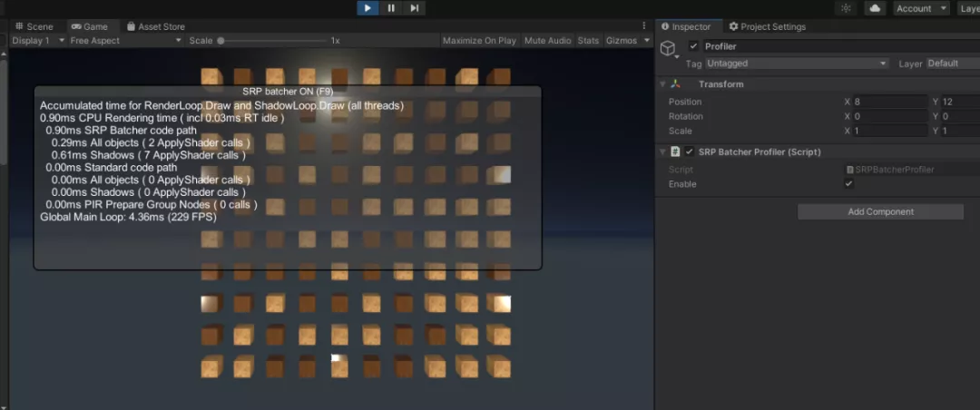Open the collaborate sun-shaped icon
The width and height of the screenshot is (980, 410).
coord(846,8)
